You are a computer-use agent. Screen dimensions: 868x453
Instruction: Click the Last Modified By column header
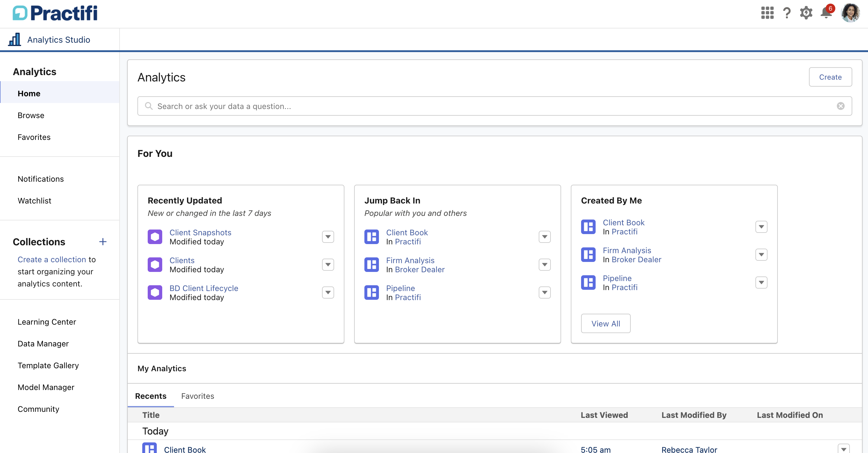click(x=694, y=415)
